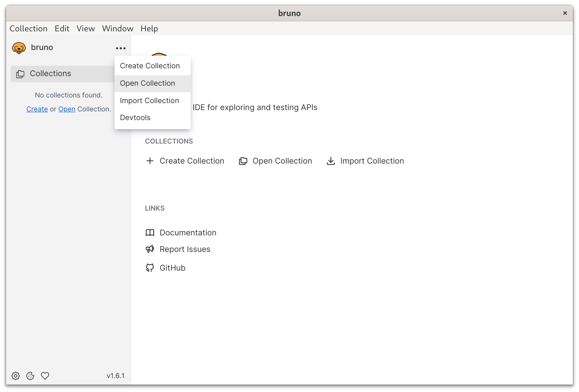Click Create Collection on the welcome page
Image resolution: width=579 pixels, height=392 pixels.
(192, 161)
